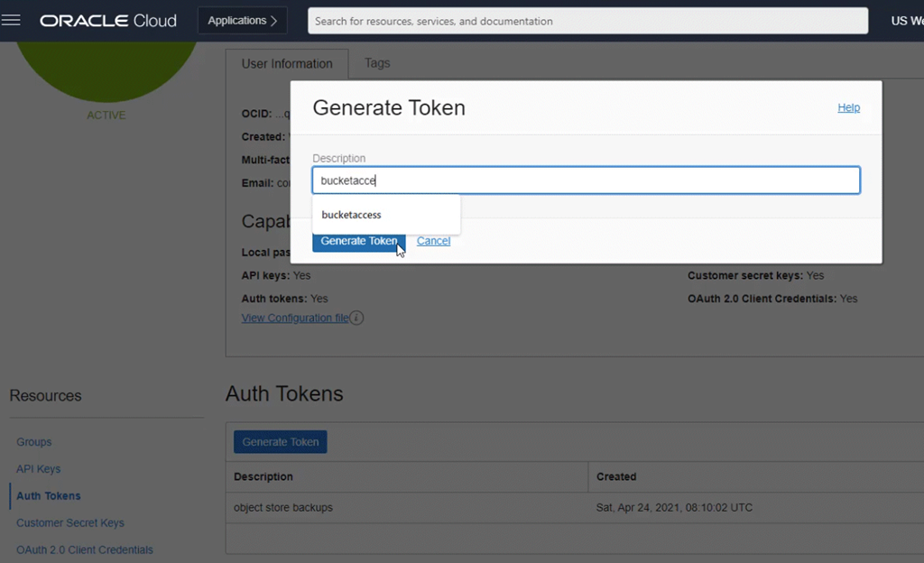
Task: Select the bucketaccess autocomplete suggestion
Action: [352, 215]
